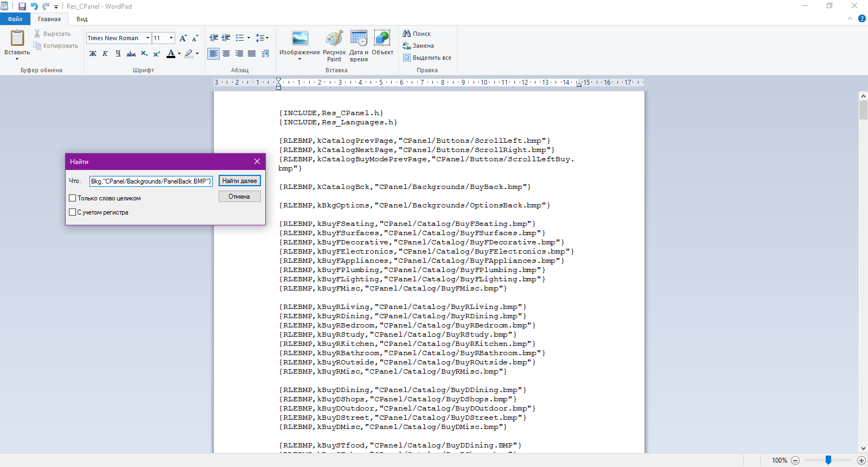Decrease font size with shrink icon

(x=195, y=38)
